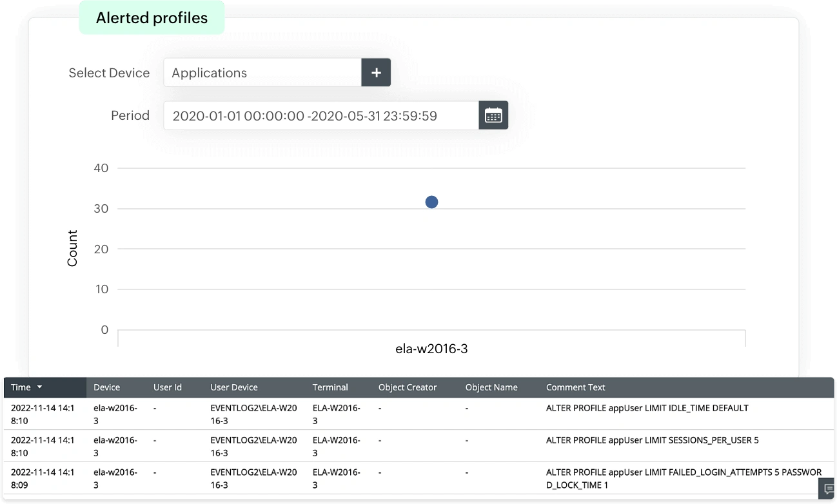The image size is (837, 504).
Task: Select the Alerted profiles tab label
Action: pos(152,18)
